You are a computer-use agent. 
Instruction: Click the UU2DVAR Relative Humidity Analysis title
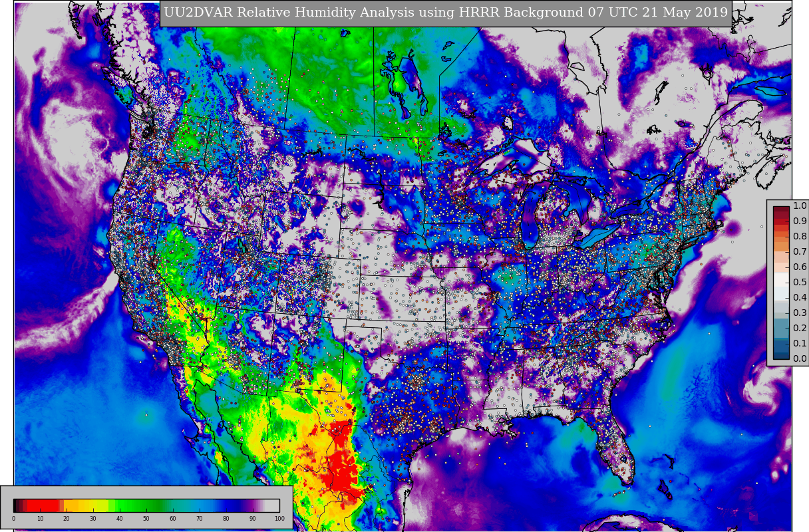pyautogui.click(x=446, y=13)
